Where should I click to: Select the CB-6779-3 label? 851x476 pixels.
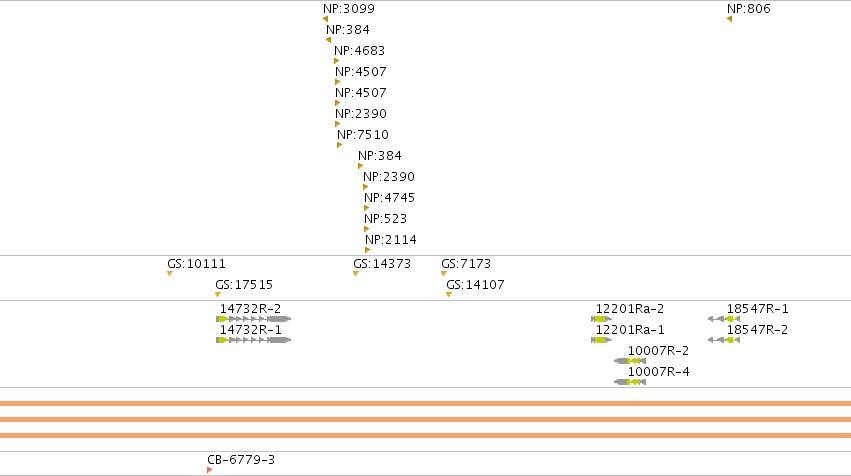tap(241, 460)
